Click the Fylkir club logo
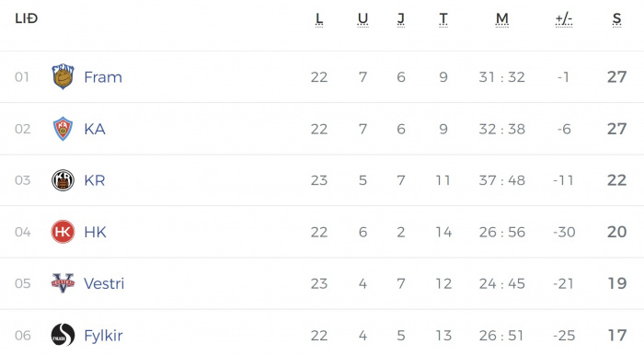644x355 pixels. (x=63, y=335)
